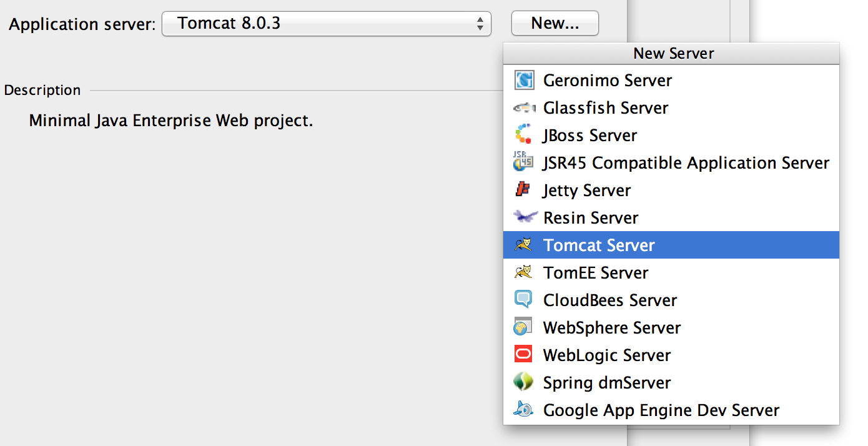Click the Geronimo Server icon
Viewport: 868px width, 446px height.
[x=523, y=80]
